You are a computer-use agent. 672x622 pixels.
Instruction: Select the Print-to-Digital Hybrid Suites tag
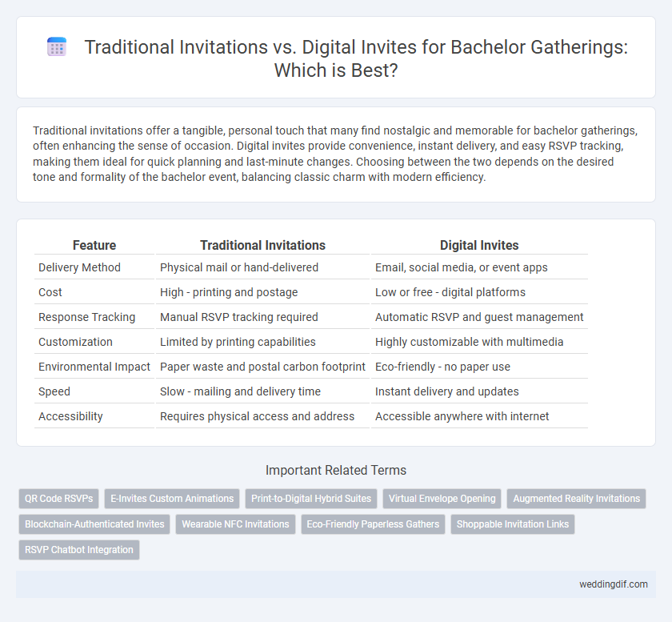(x=311, y=499)
